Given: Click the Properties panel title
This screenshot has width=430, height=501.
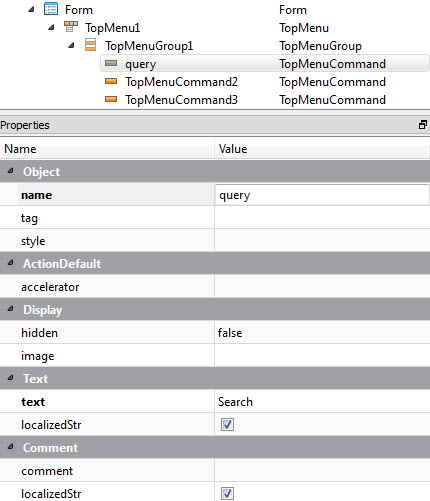Looking at the screenshot, I should (25, 125).
